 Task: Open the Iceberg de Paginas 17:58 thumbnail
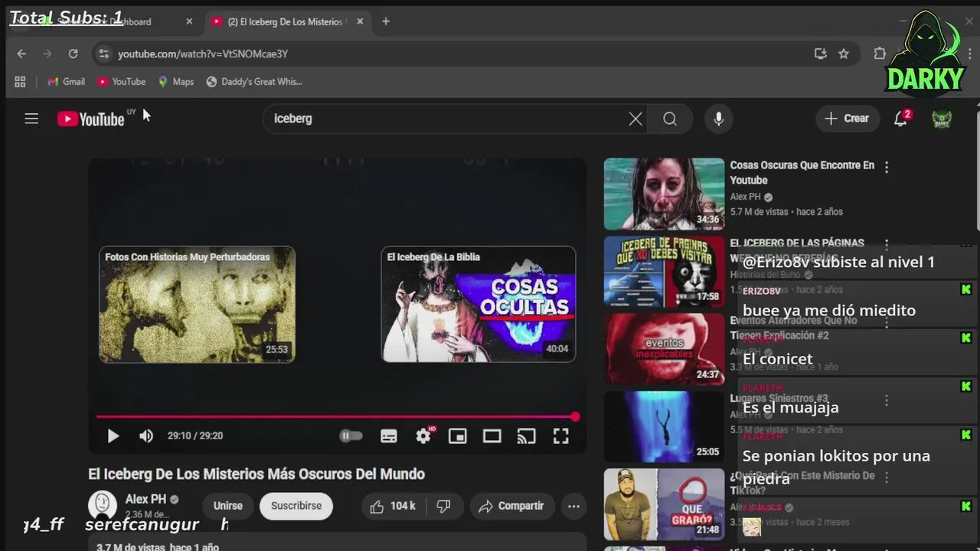664,272
